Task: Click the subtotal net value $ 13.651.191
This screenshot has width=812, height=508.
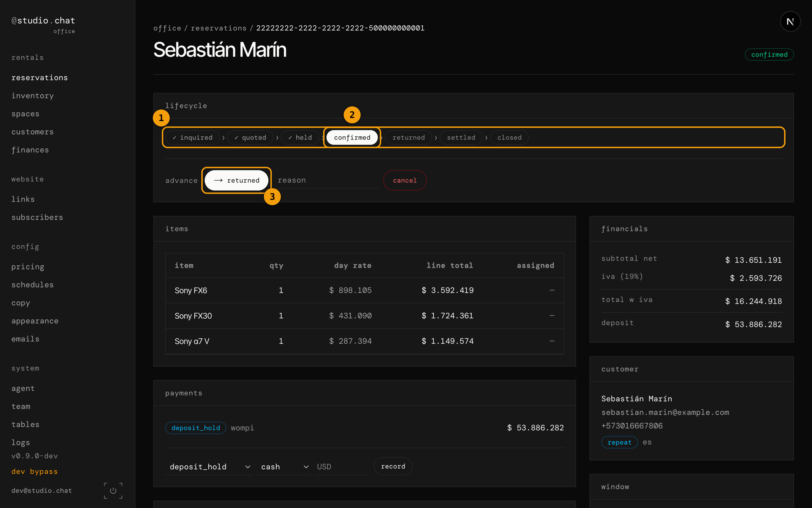Action: click(x=753, y=260)
